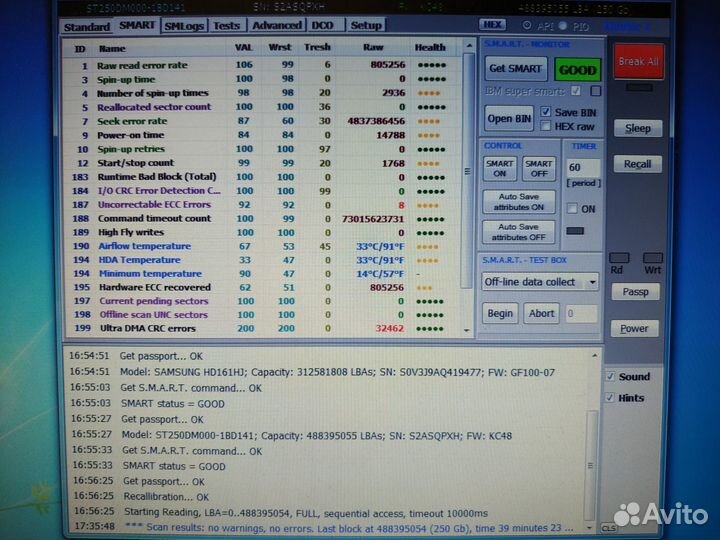Click the log panel scroll-down arrow
The height and width of the screenshot is (540, 720).
coord(589,528)
